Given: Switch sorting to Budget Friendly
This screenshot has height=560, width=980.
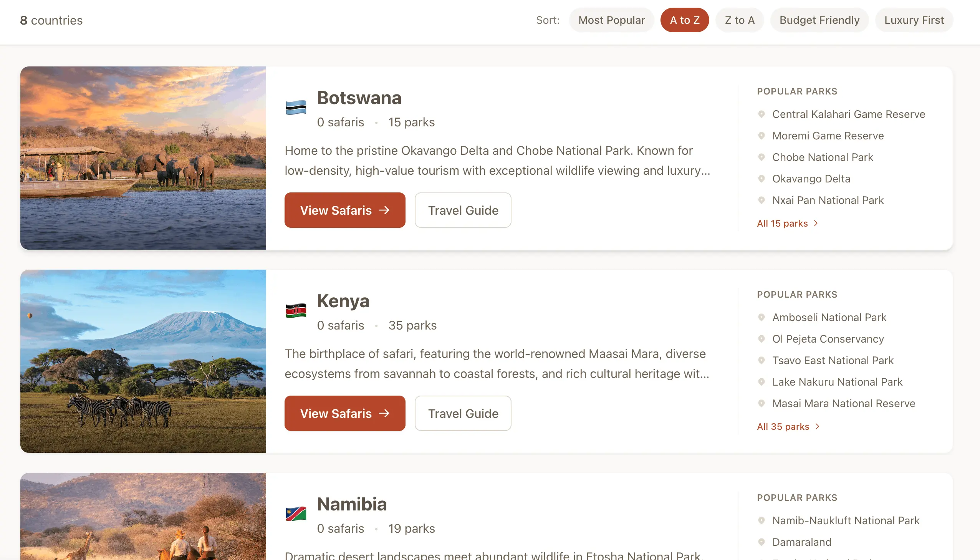Looking at the screenshot, I should click(819, 20).
